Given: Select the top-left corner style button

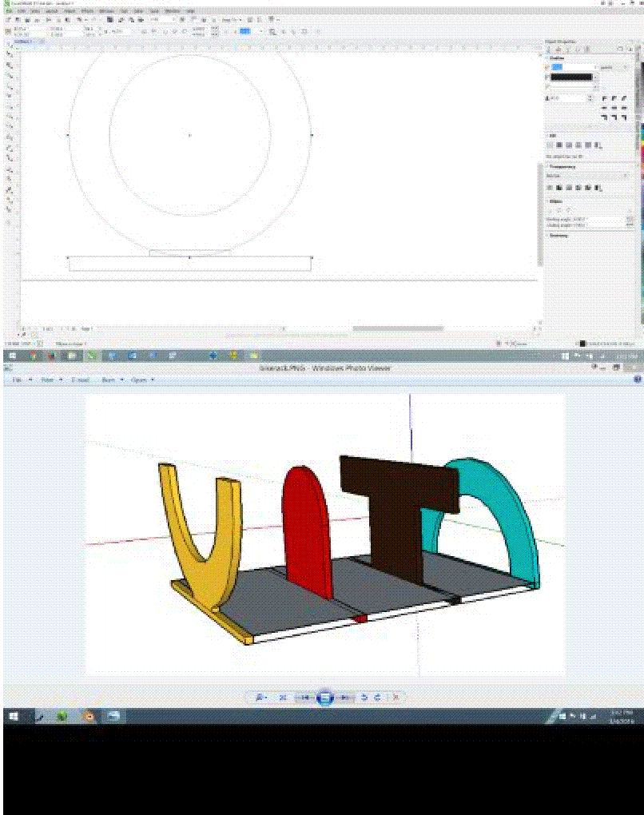Looking at the screenshot, I should 605,97.
